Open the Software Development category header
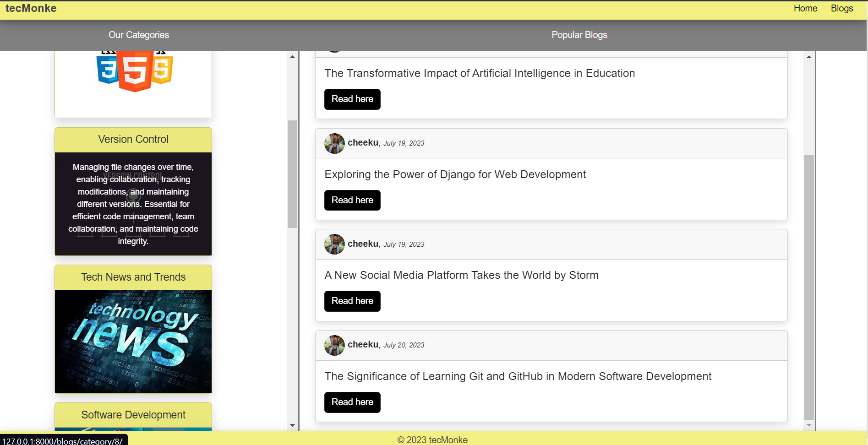Viewport: 868px width, 445px height. coord(133,415)
